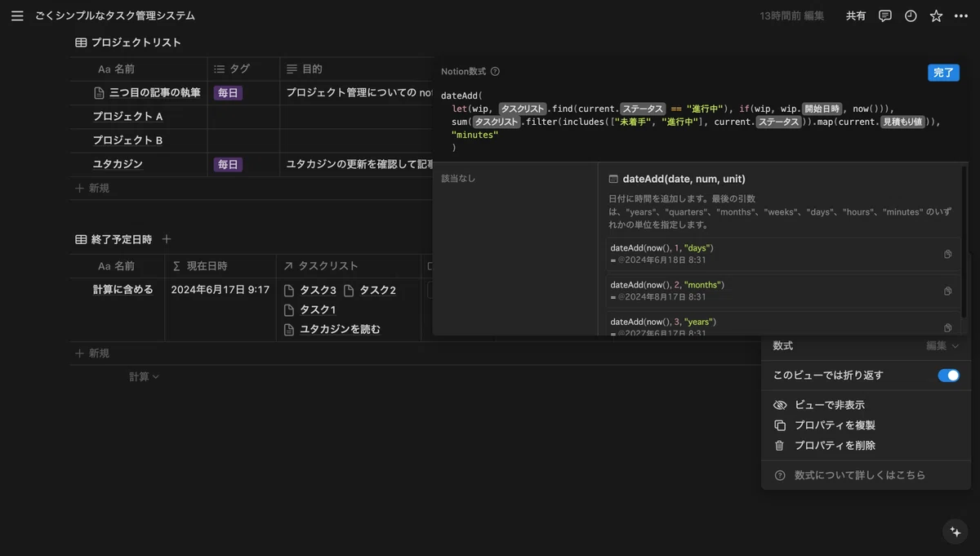This screenshot has height=556, width=980.
Task: Click the 毎日 tag in ユタカジン row
Action: click(228, 164)
